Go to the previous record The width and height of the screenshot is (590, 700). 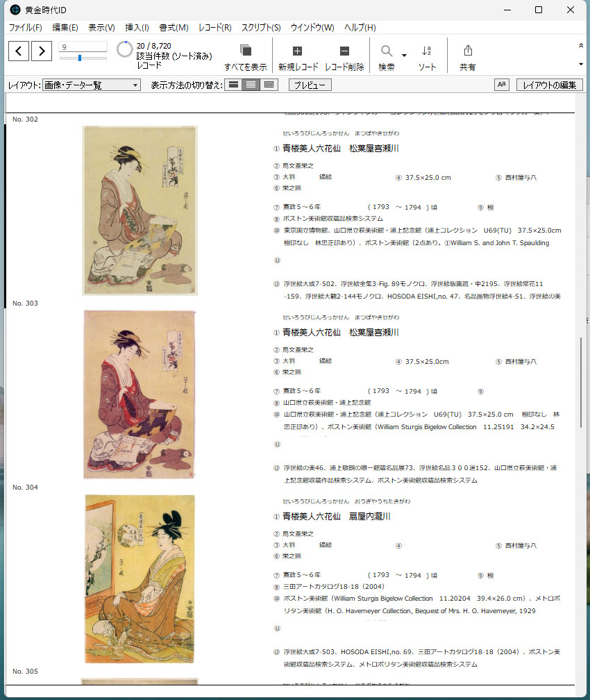(x=19, y=51)
